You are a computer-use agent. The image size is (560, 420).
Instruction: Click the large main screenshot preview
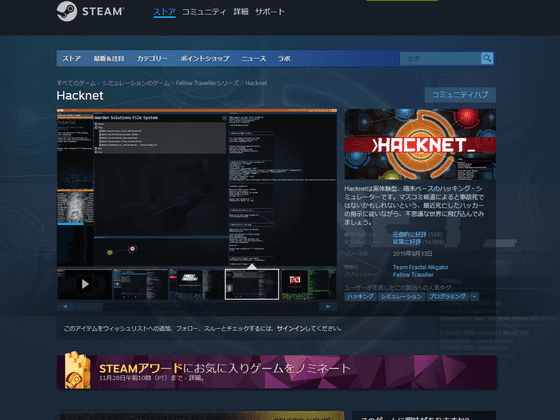pyautogui.click(x=197, y=188)
